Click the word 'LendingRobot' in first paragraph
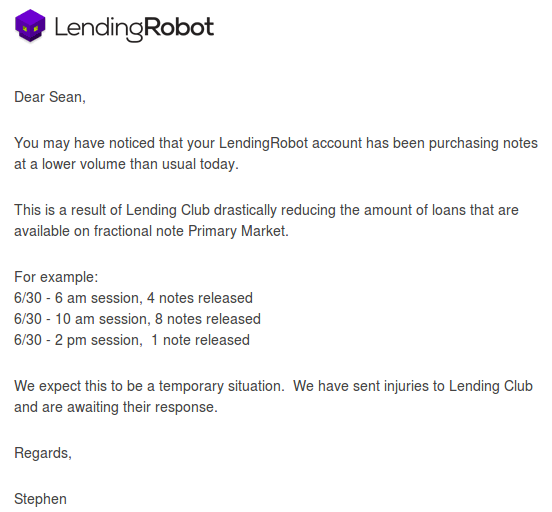 263,143
